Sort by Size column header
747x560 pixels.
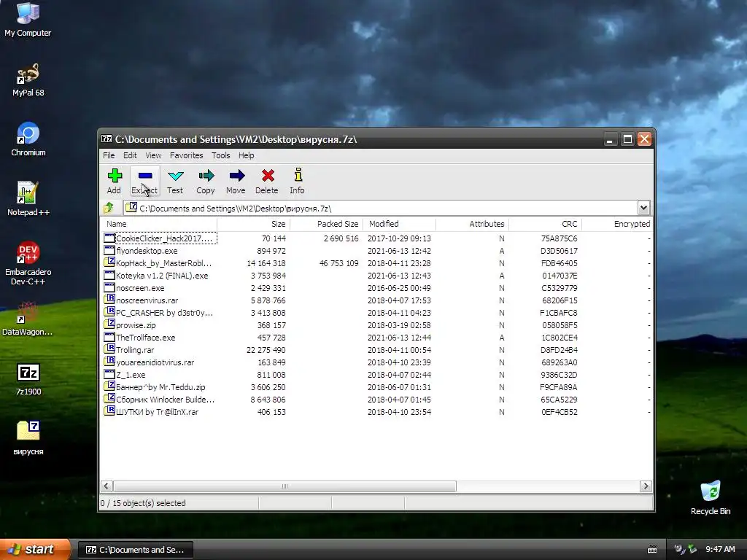coord(253,224)
